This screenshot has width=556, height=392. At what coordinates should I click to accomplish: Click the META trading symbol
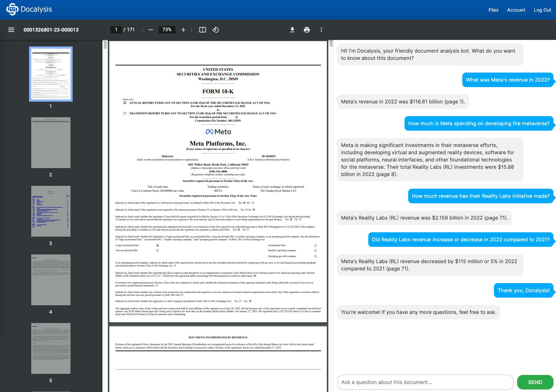[218, 191]
